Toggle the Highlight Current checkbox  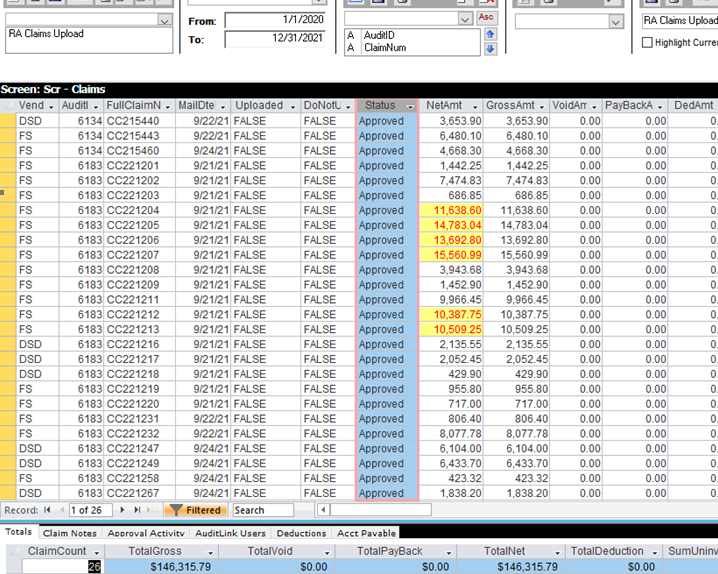[x=648, y=43]
